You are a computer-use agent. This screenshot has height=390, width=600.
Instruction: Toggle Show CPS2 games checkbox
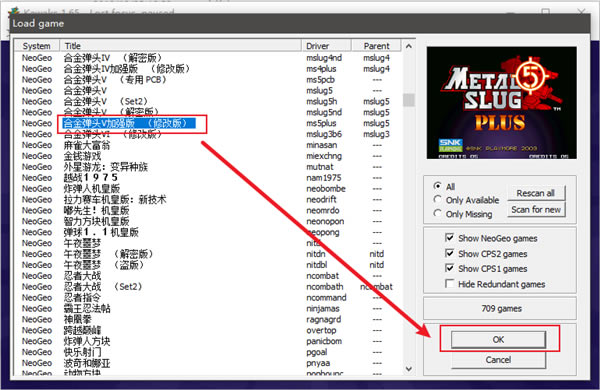450,253
